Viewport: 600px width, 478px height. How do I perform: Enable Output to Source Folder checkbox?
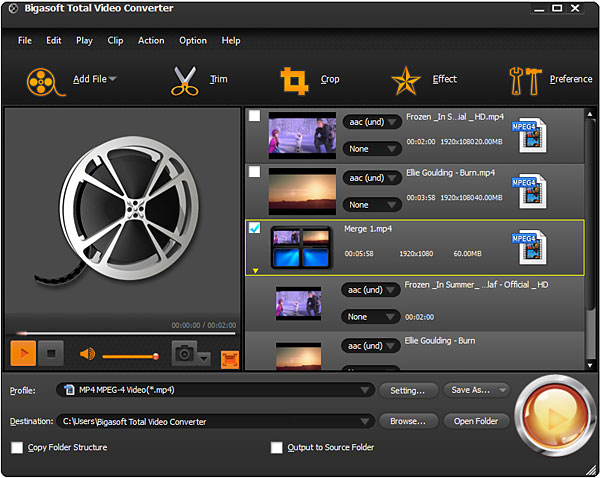click(x=277, y=447)
